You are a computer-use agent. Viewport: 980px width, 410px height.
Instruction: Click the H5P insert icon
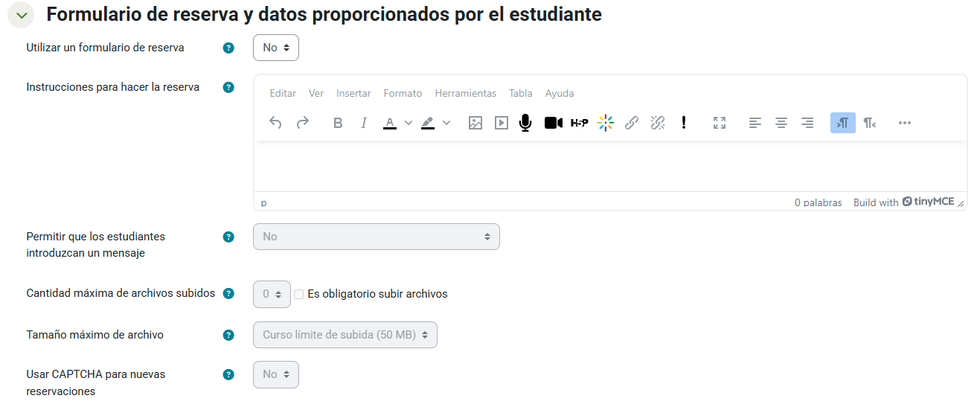click(x=579, y=123)
